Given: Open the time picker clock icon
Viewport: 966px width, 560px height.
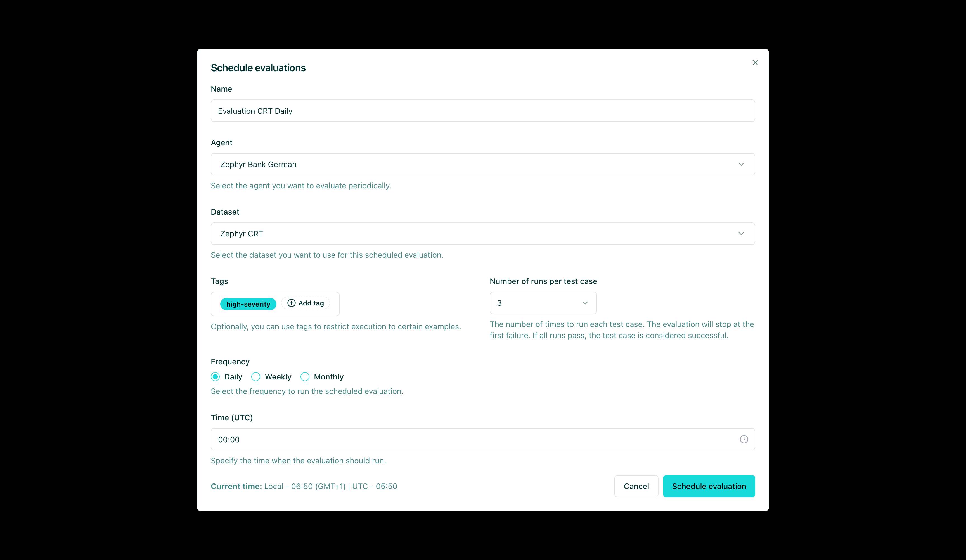Looking at the screenshot, I should (744, 439).
